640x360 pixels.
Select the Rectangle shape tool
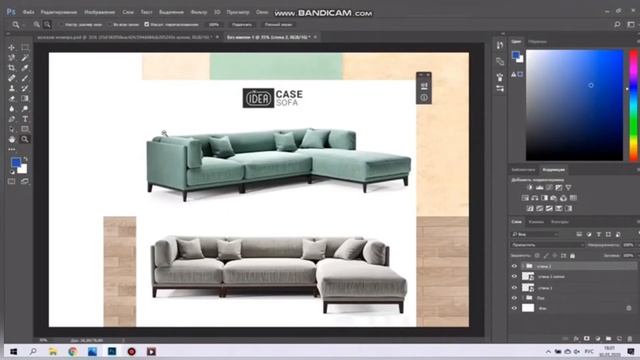(25, 129)
